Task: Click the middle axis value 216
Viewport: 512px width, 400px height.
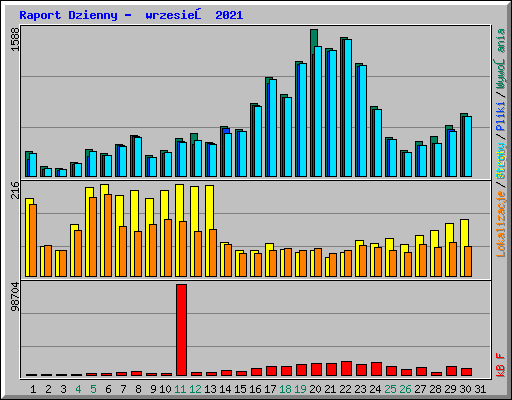Action: (x=15, y=190)
